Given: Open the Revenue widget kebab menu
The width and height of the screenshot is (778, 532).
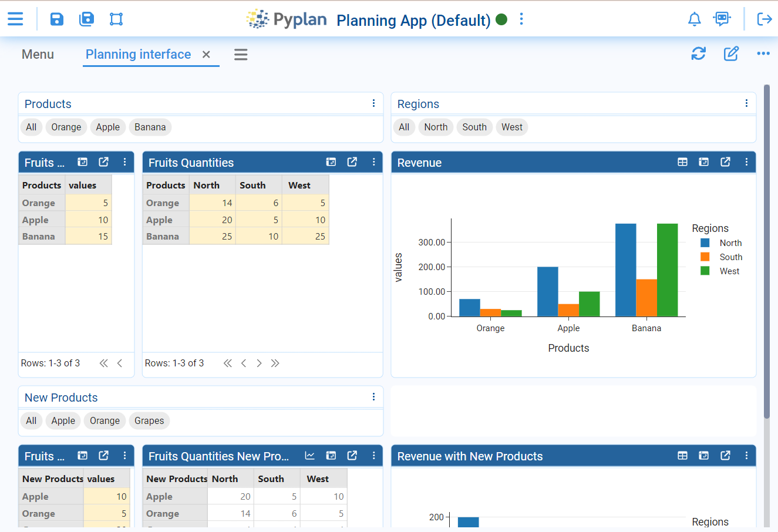Looking at the screenshot, I should click(x=746, y=162).
